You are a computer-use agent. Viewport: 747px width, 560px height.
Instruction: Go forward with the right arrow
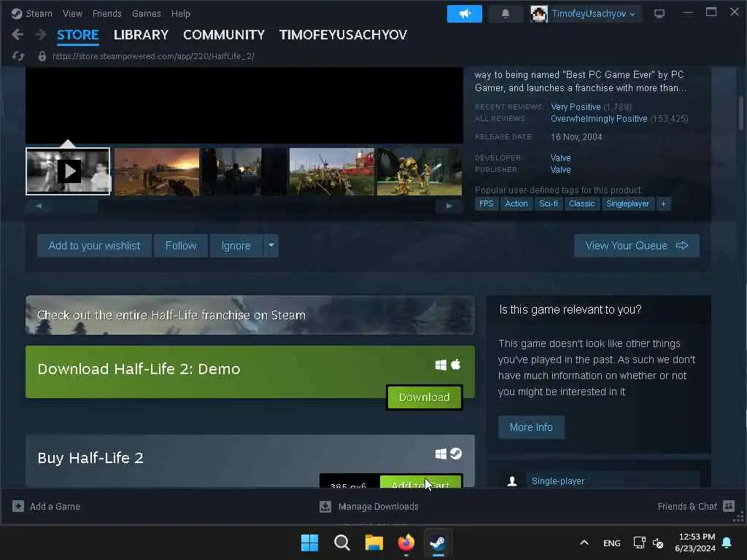tap(41, 34)
